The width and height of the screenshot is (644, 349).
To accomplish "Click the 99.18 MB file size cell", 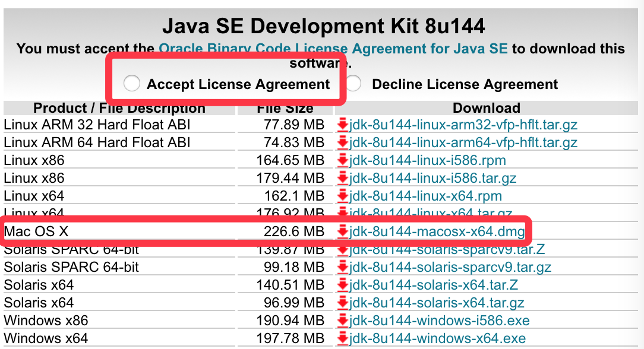I will [294, 267].
